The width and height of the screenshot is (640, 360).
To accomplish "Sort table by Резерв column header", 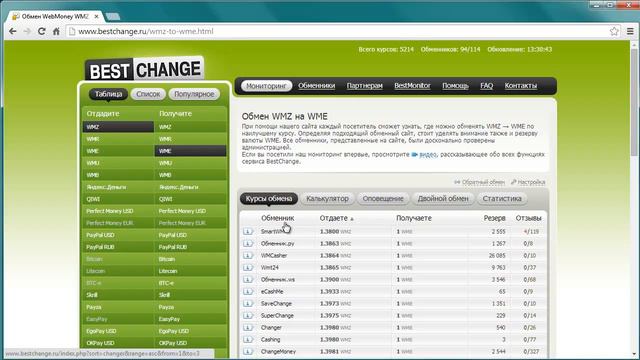I will coord(495,218).
